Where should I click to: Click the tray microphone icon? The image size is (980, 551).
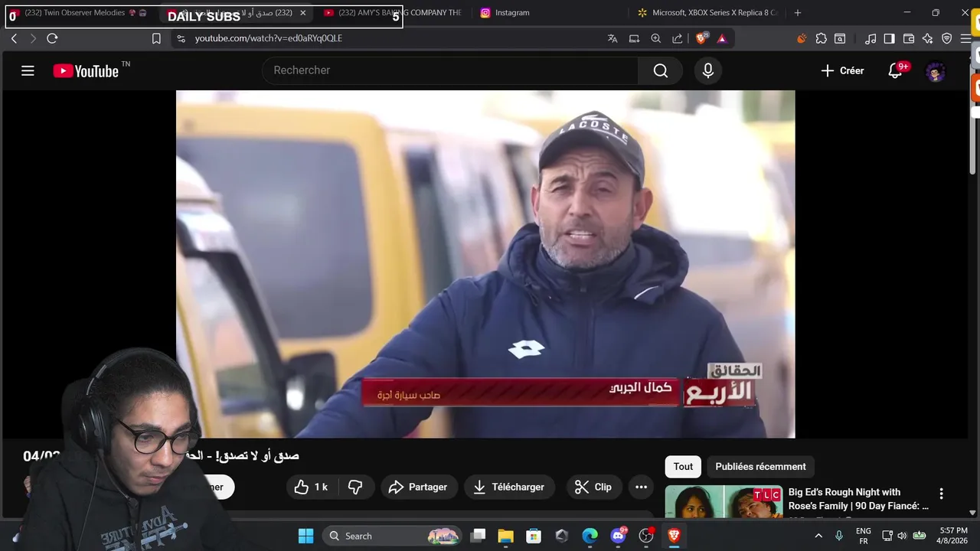click(x=839, y=536)
